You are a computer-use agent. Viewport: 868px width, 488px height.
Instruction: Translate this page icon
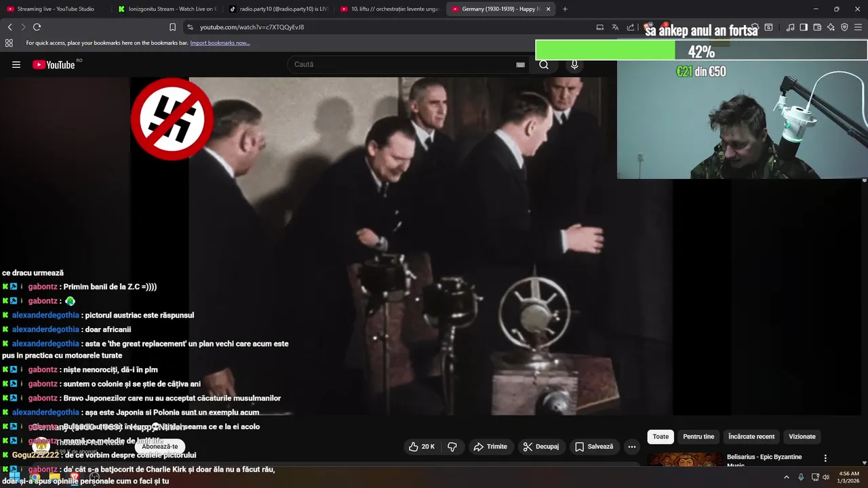pyautogui.click(x=615, y=27)
